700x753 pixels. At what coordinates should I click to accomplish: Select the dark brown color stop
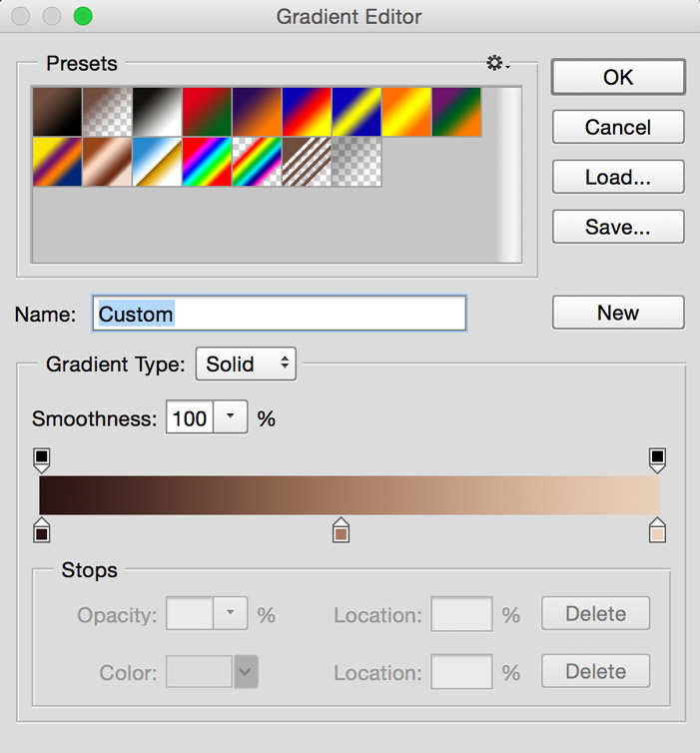tap(42, 530)
